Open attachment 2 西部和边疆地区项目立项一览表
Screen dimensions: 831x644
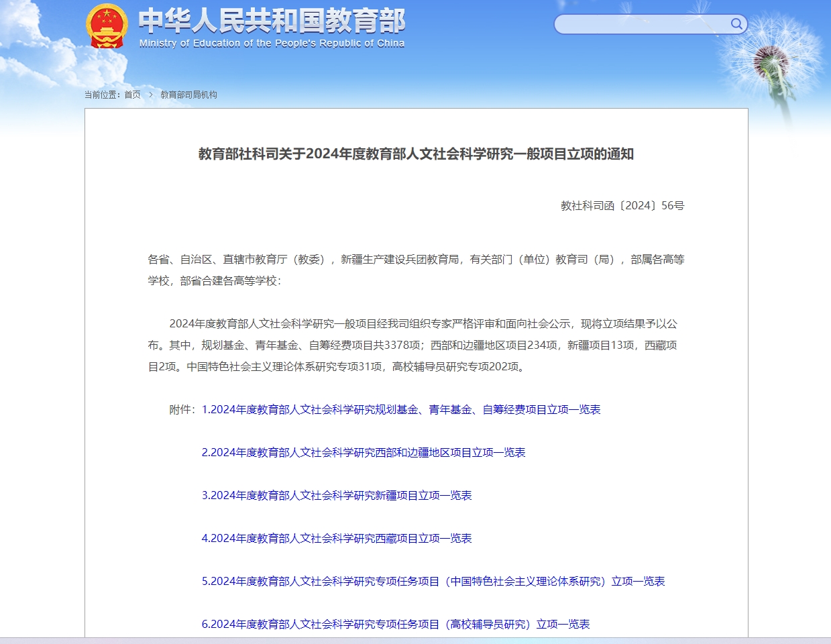coord(363,452)
